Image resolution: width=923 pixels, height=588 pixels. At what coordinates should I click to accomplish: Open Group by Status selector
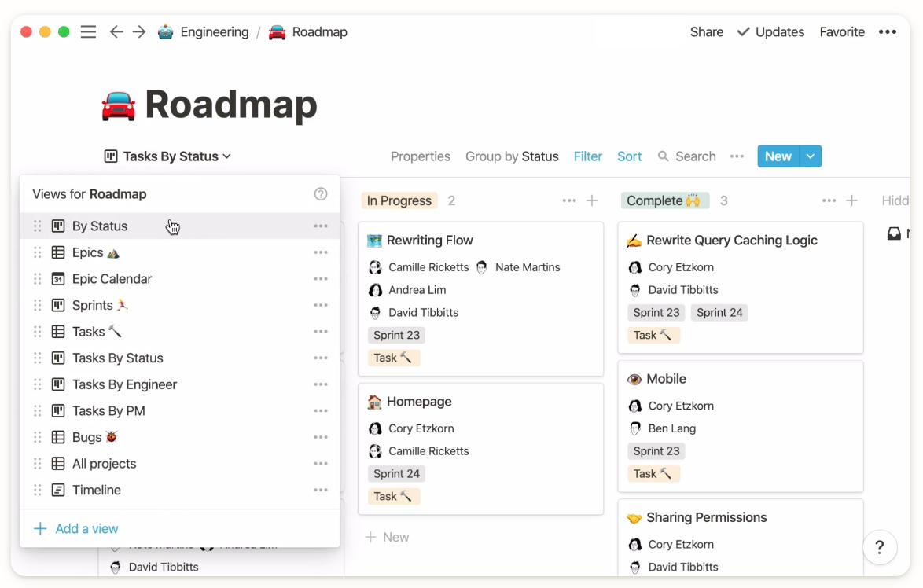click(512, 156)
